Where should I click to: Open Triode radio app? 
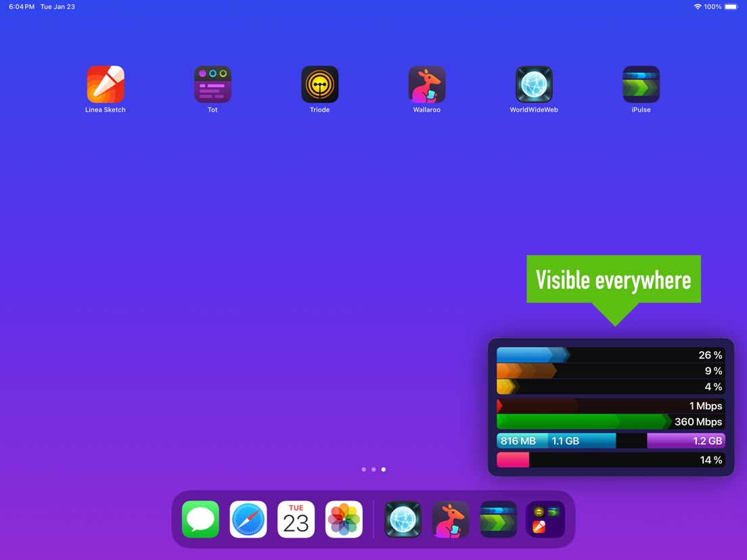click(319, 85)
